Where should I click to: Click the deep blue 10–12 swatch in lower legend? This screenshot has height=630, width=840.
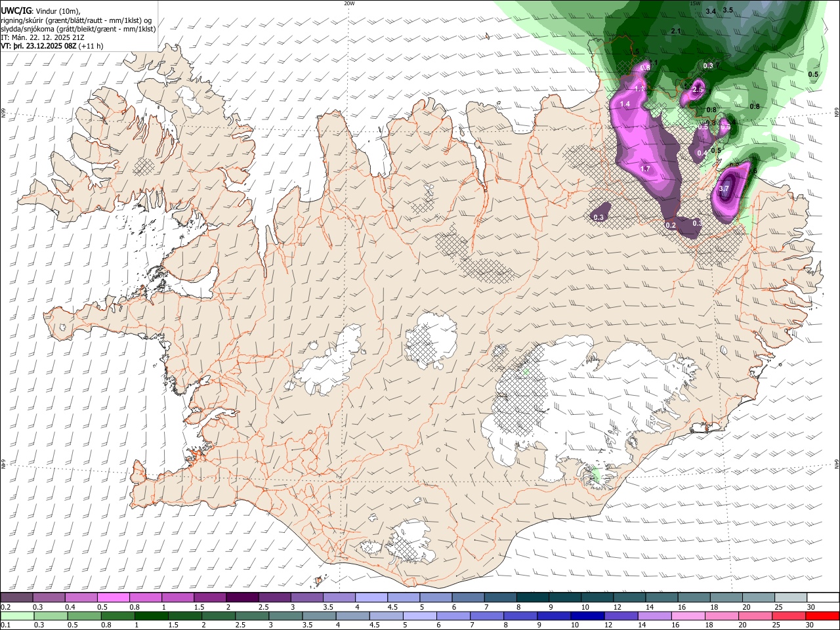(587, 616)
